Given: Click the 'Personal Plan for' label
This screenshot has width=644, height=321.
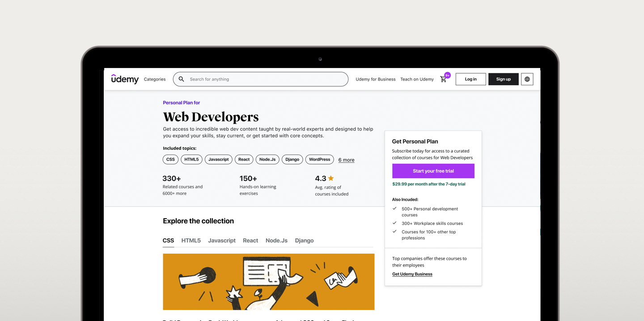Looking at the screenshot, I should coord(181,103).
